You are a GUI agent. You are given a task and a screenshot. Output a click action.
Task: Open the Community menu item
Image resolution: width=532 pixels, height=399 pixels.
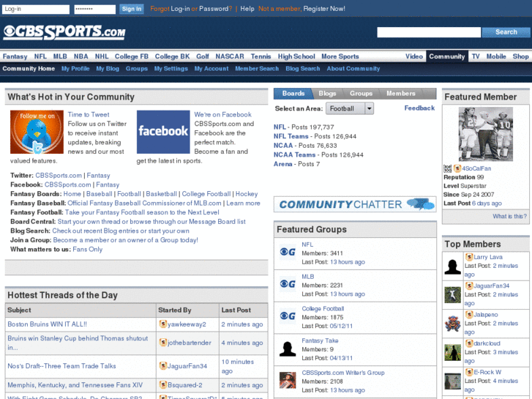click(447, 56)
